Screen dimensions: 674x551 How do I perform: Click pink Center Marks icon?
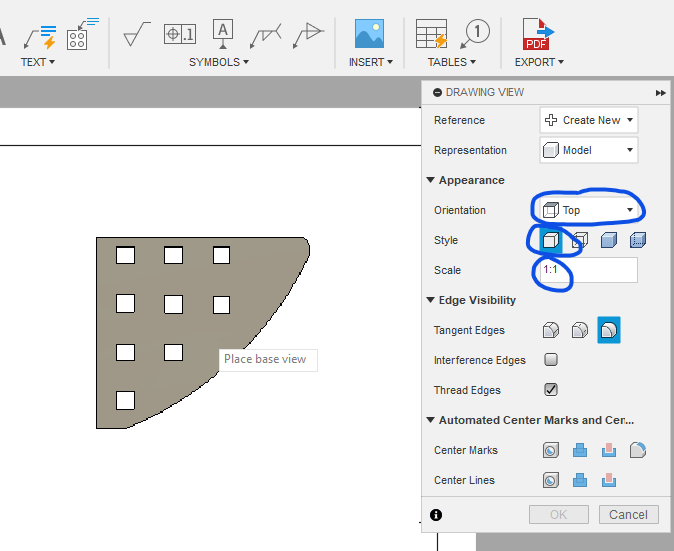click(609, 450)
